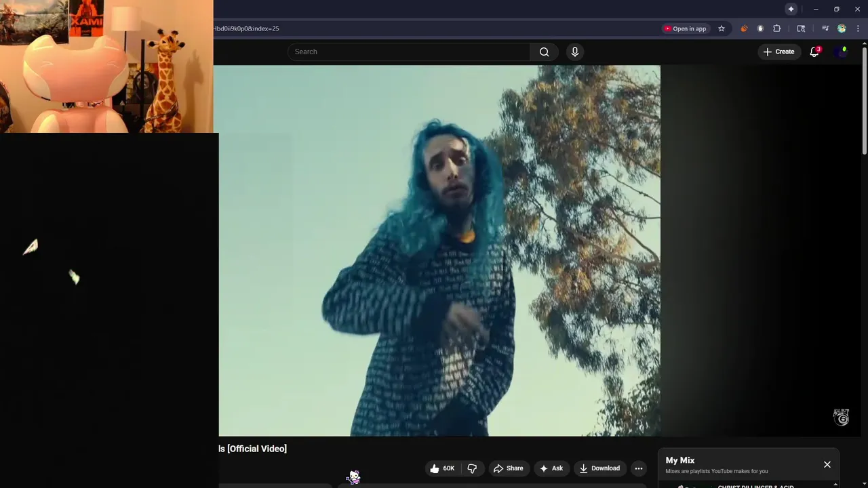This screenshot has height=488, width=868.
Task: Start voice search with the microphone icon
Action: pos(574,52)
